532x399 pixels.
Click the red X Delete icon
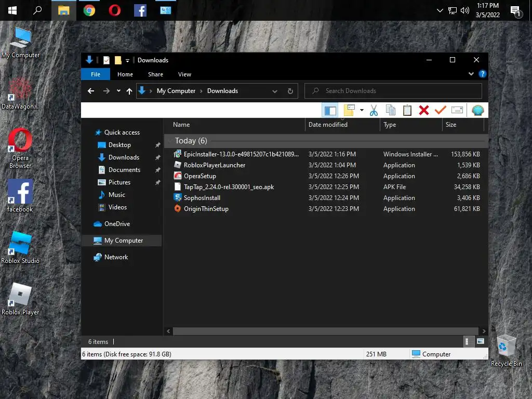[x=424, y=110]
